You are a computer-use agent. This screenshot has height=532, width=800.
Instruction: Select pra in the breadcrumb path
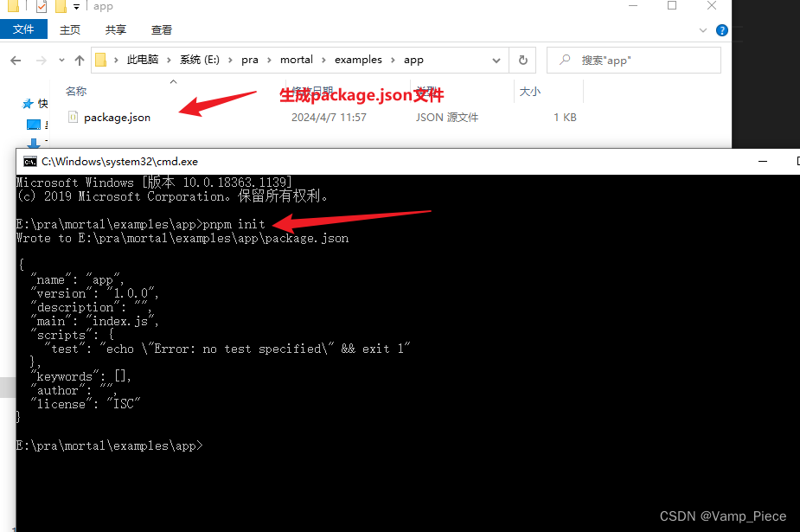tap(249, 60)
